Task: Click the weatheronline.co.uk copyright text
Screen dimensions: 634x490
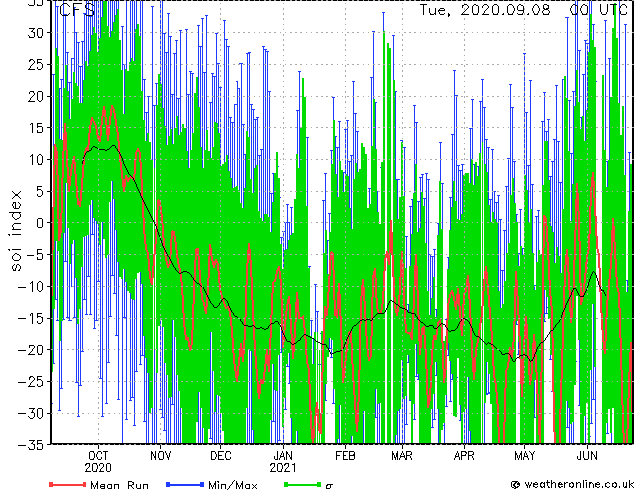Action: pyautogui.click(x=573, y=484)
